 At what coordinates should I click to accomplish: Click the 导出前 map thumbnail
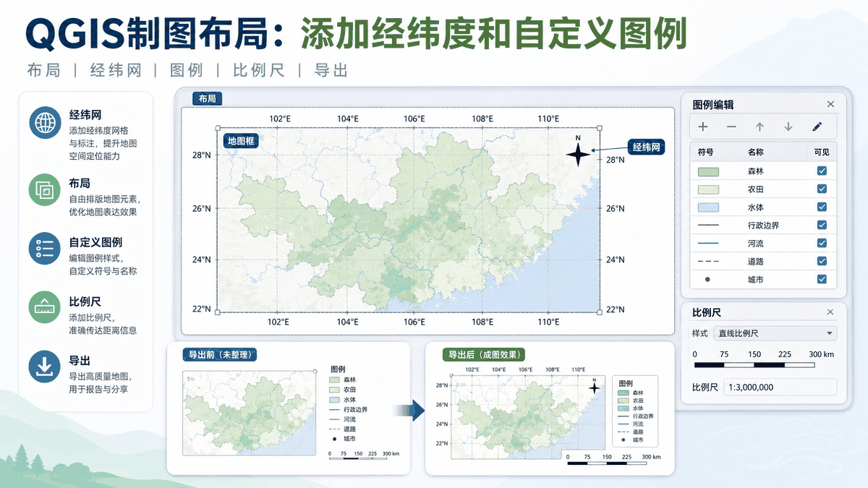[x=250, y=413]
